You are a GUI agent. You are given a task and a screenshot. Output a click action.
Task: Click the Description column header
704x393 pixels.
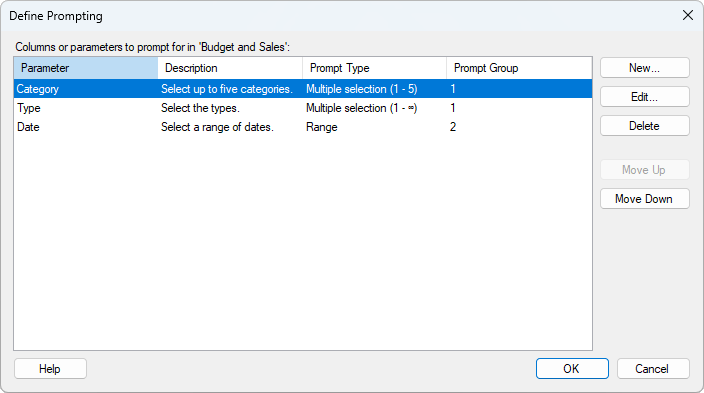[x=230, y=68]
